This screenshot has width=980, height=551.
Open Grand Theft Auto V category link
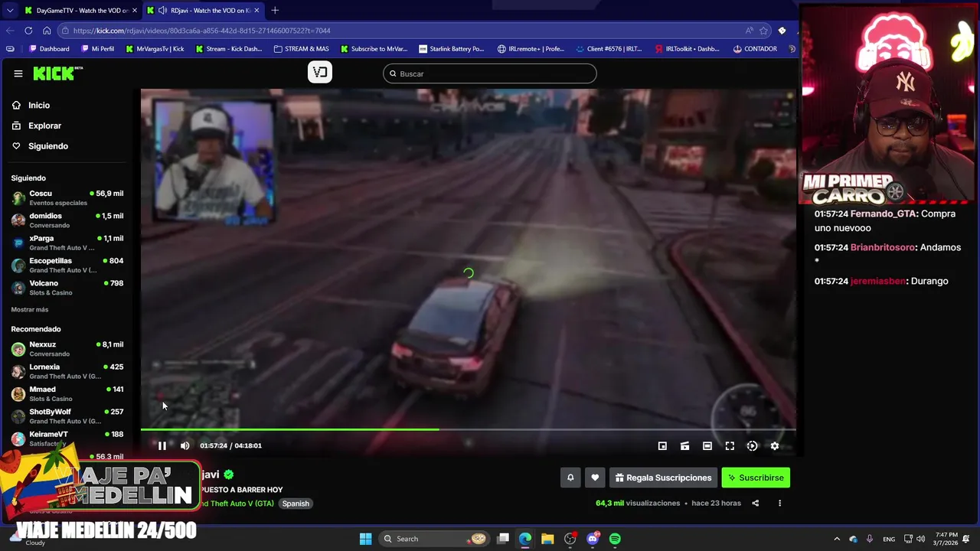point(237,504)
